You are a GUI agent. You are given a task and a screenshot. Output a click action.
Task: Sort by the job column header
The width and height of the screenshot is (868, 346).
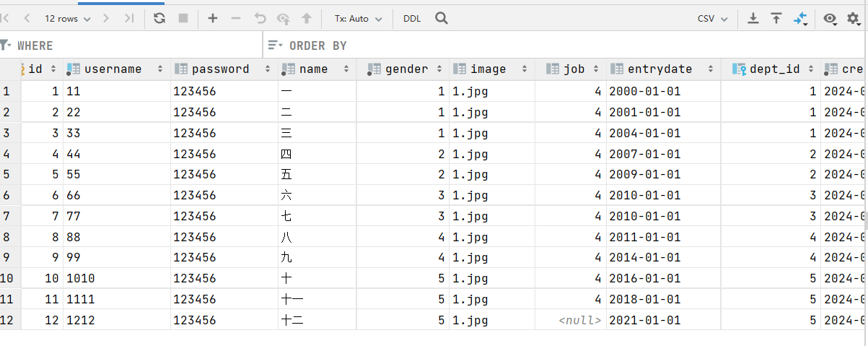(571, 69)
